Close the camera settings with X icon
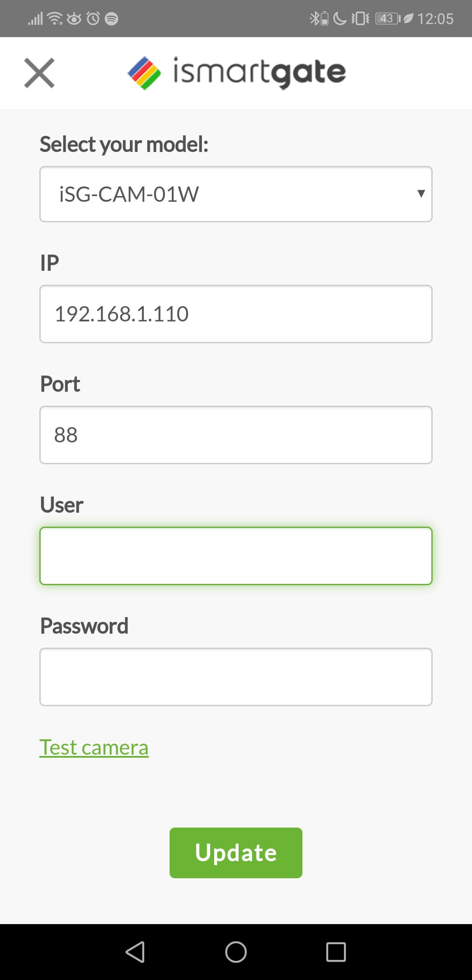Screen dimensions: 472x980 (x=39, y=73)
